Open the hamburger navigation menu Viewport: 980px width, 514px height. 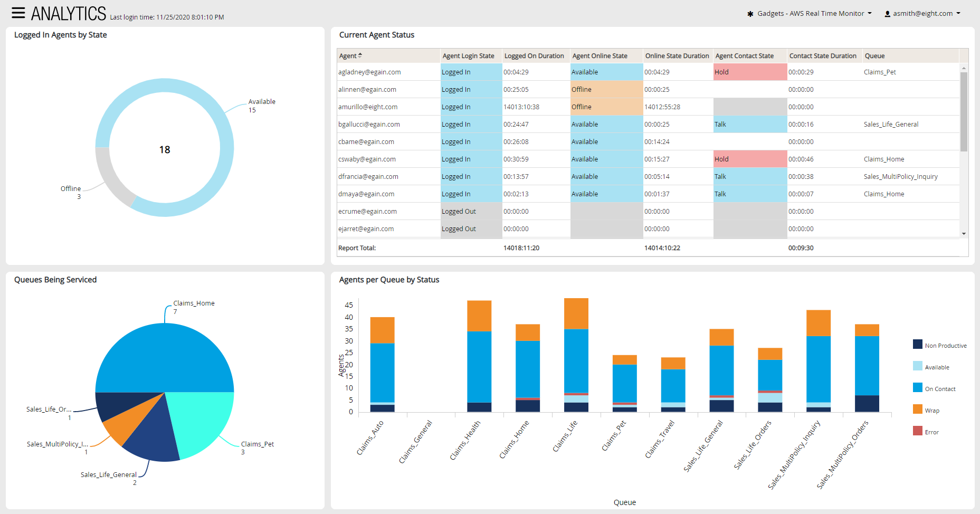(x=18, y=13)
